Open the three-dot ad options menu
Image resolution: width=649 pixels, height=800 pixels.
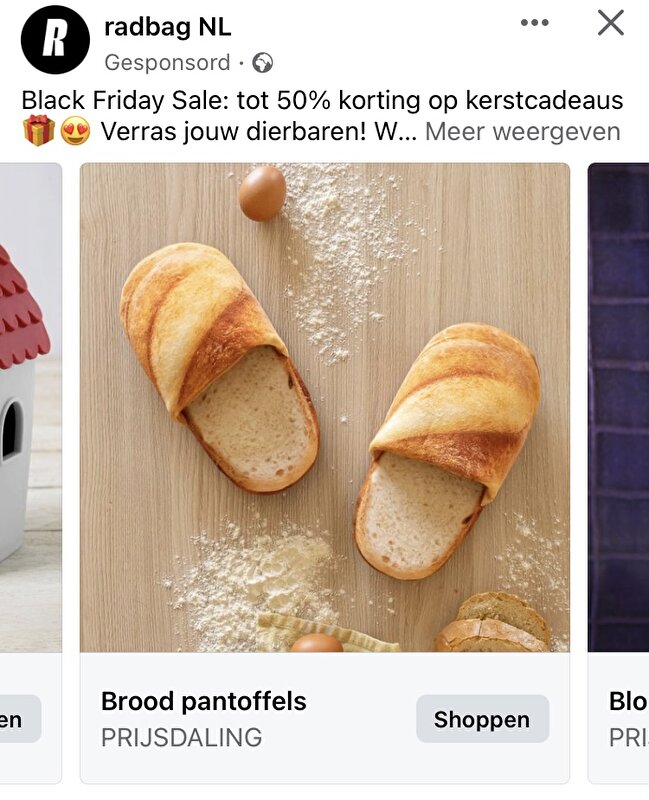(534, 22)
